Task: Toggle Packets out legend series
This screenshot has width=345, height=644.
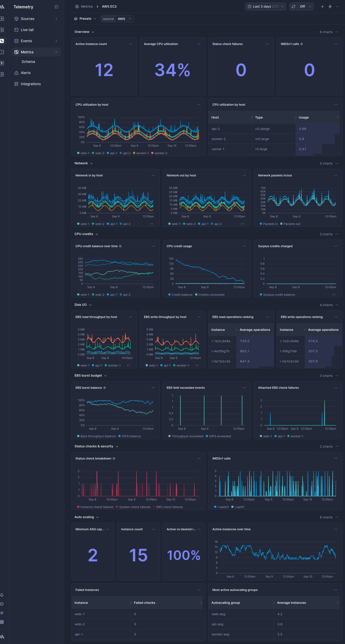Action: [x=290, y=224]
